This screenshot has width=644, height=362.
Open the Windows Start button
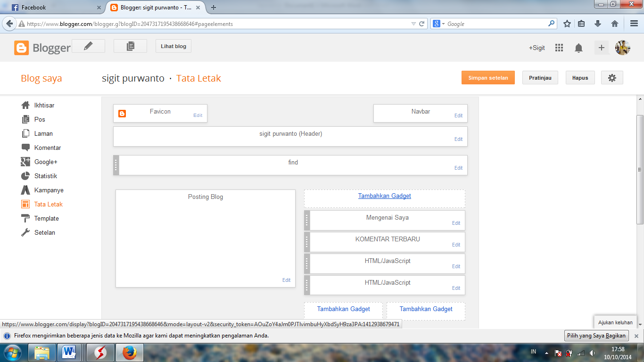[x=13, y=352]
